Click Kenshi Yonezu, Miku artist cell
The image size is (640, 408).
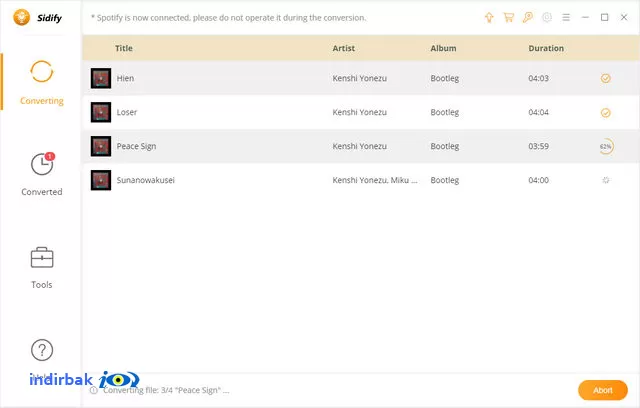tap(375, 180)
